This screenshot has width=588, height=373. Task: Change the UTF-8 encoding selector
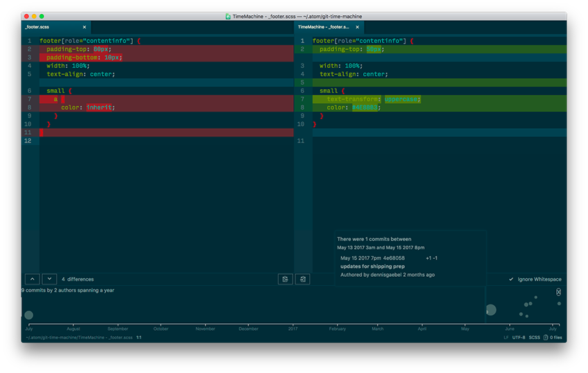click(x=518, y=338)
